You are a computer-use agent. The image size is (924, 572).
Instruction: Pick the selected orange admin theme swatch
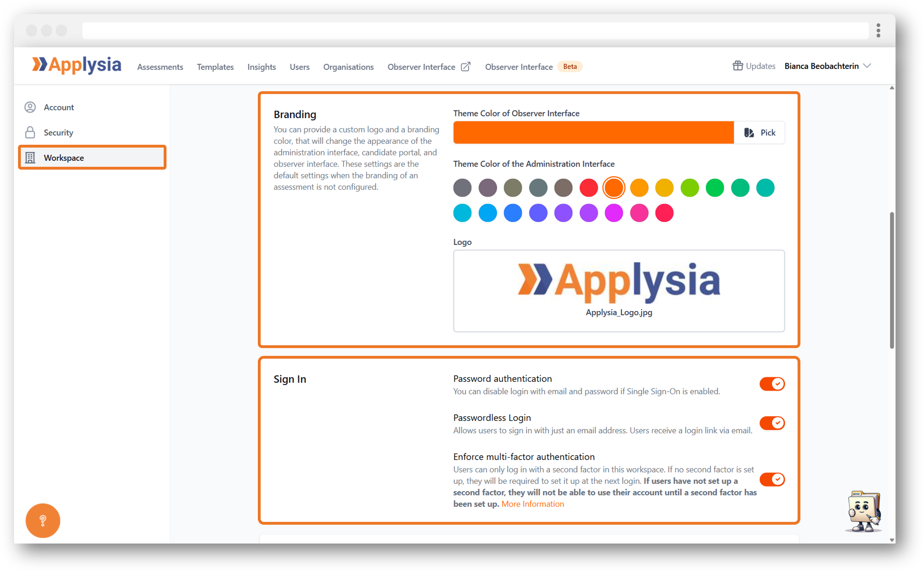click(614, 188)
